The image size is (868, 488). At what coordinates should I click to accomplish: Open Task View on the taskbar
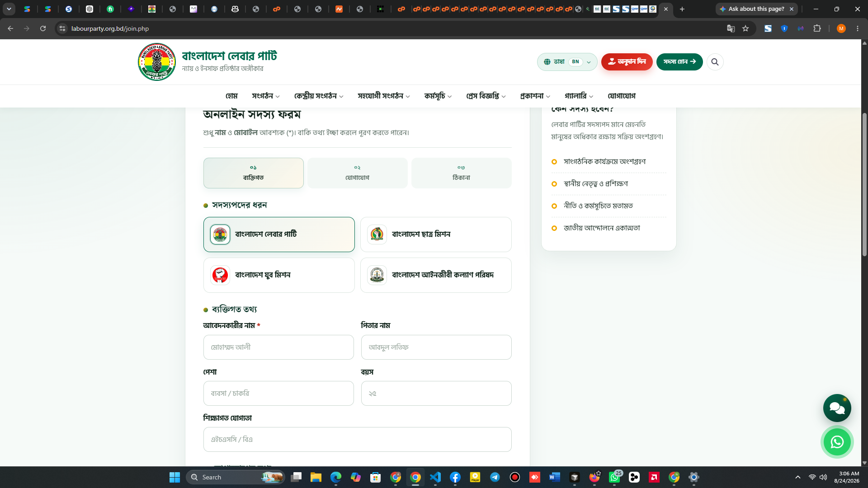pyautogui.click(x=296, y=477)
